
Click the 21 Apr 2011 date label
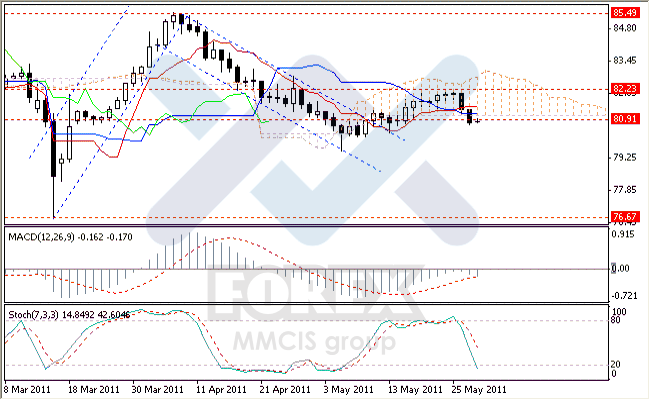[285, 390]
